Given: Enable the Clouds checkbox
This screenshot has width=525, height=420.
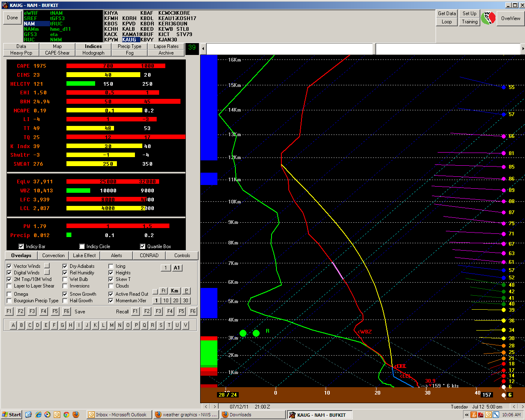Looking at the screenshot, I should (x=111, y=286).
